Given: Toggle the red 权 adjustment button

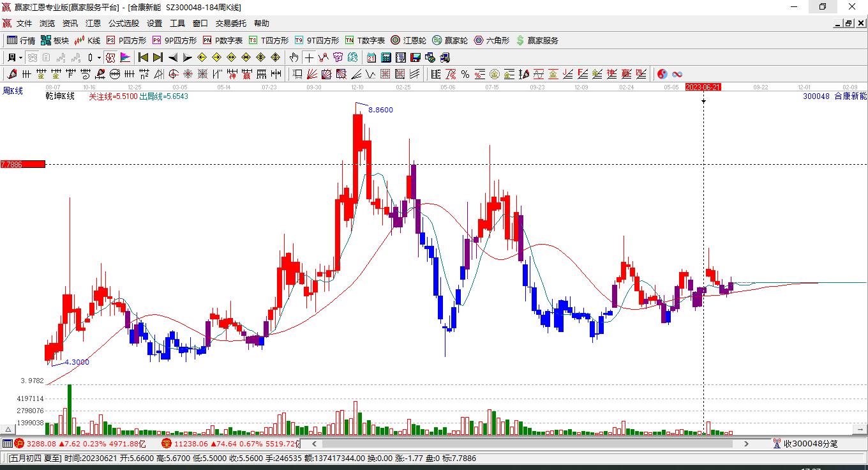Looking at the screenshot, I should 110,57.
